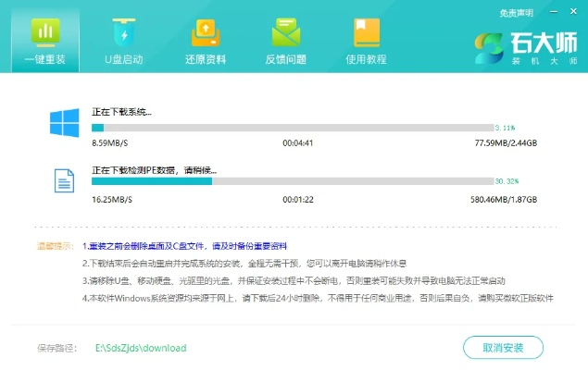Switch to the U盘启动 tab
The image size is (588, 370).
pyautogui.click(x=124, y=42)
